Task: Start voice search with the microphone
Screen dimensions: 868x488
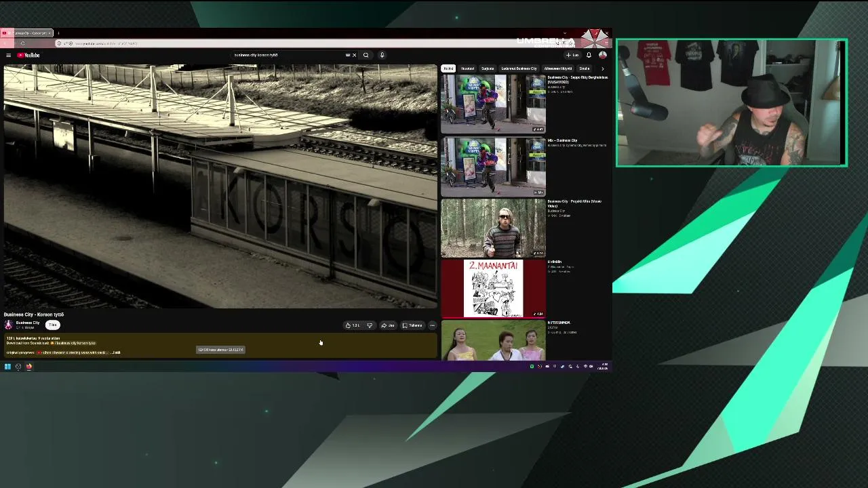Action: pyautogui.click(x=382, y=55)
